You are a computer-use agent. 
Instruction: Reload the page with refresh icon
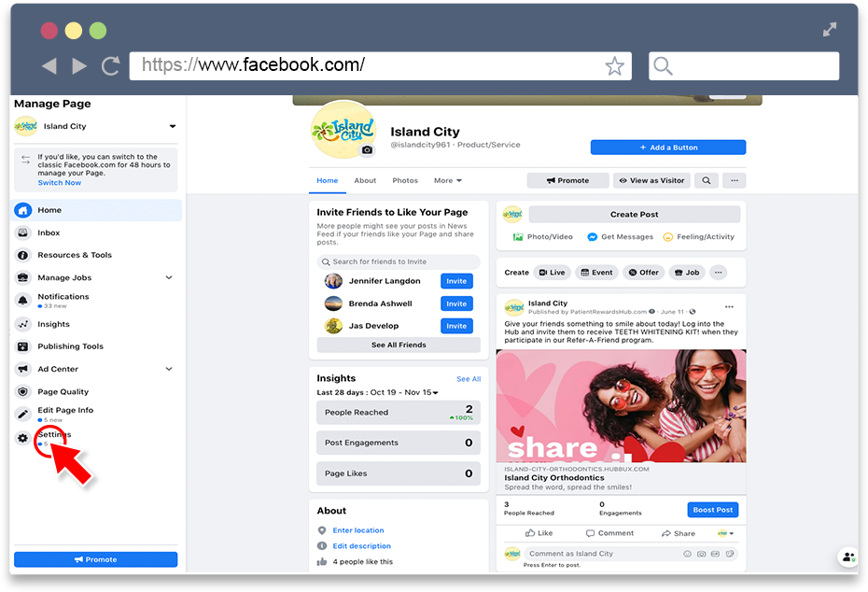(111, 66)
